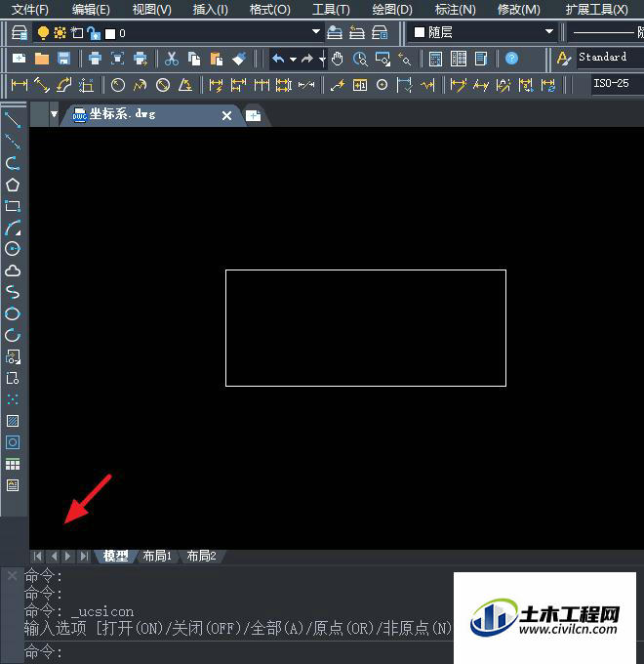Viewport: 644px width, 664px height.
Task: Click the Cut scissors icon
Action: [172, 59]
